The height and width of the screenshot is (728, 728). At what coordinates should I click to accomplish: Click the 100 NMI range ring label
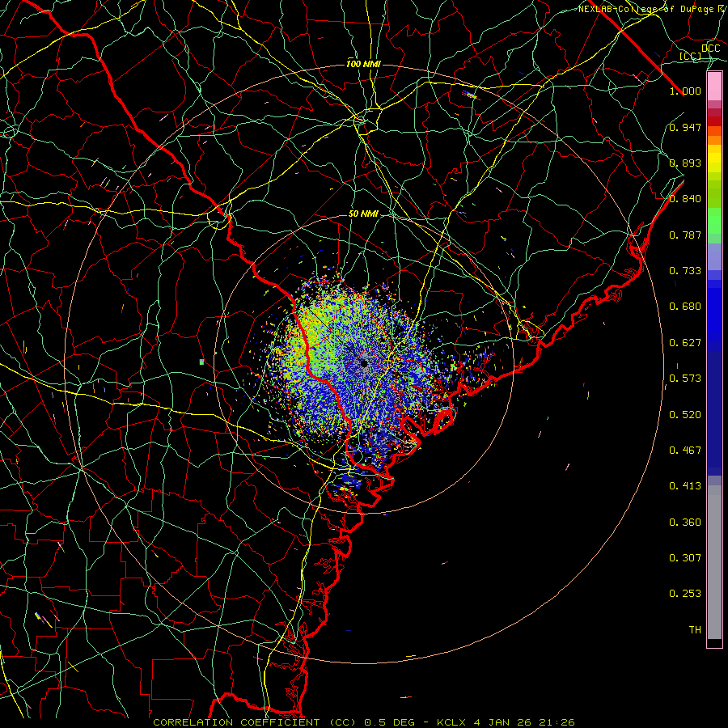363,64
